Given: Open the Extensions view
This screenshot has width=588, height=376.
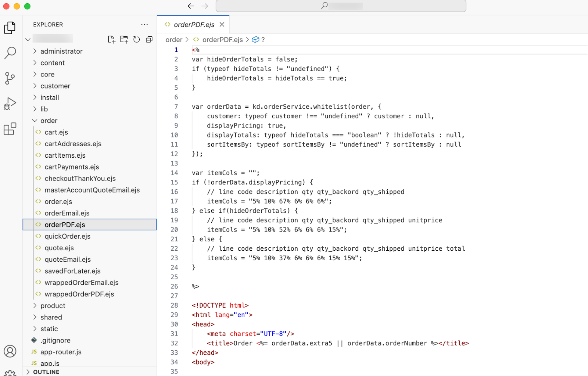Looking at the screenshot, I should (10, 129).
